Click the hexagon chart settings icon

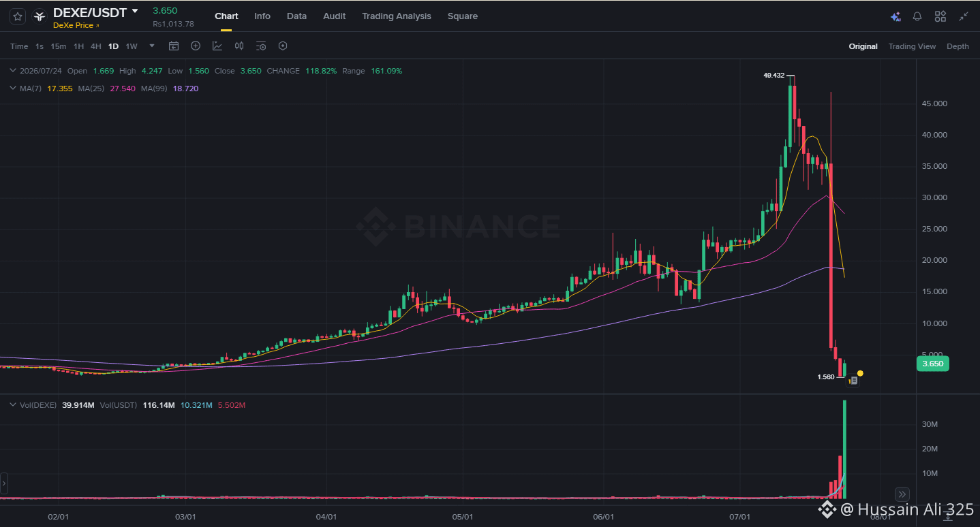click(x=283, y=46)
